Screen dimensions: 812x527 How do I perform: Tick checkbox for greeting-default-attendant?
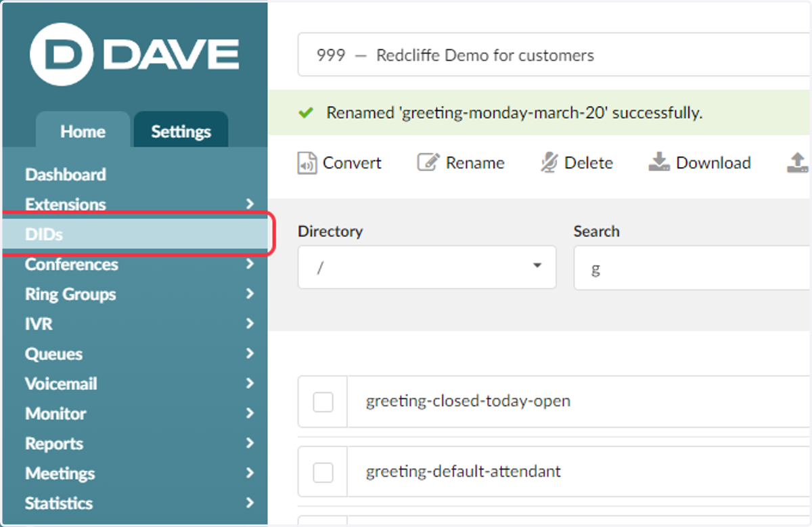[x=323, y=472]
